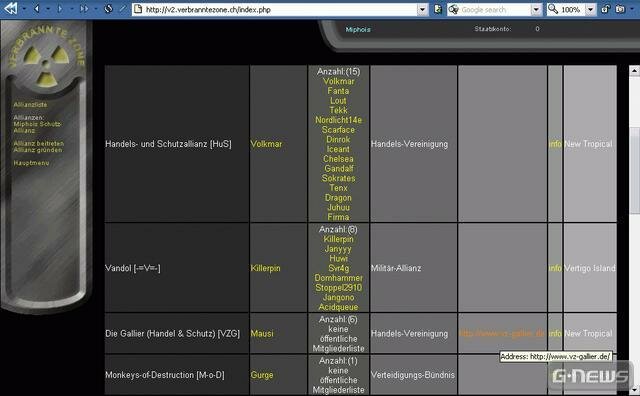Screen dimensions: 640x396
Task: Select member Tenx
Action: [338, 188]
